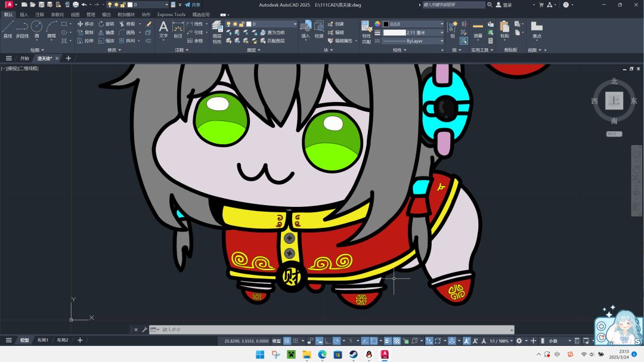The height and width of the screenshot is (362, 644).
Task: Click the Sign in (登录) button
Action: [504, 5]
